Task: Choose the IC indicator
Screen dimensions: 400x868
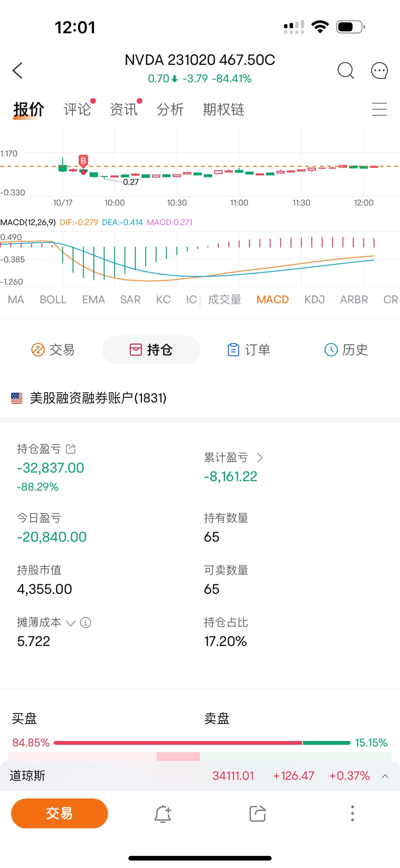Action: tap(192, 299)
